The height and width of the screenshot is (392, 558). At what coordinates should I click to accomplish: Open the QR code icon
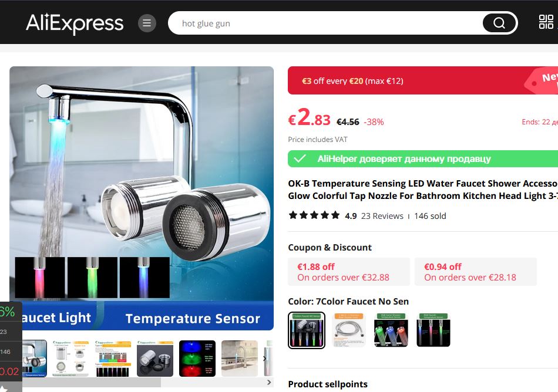pos(546,22)
